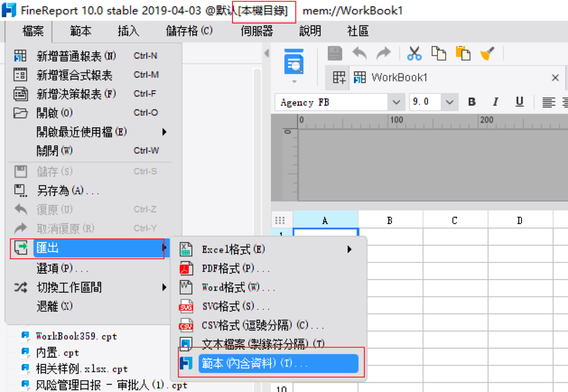This screenshot has width=568, height=392.
Task: Click the save disk toolbar icon
Action: [335, 53]
